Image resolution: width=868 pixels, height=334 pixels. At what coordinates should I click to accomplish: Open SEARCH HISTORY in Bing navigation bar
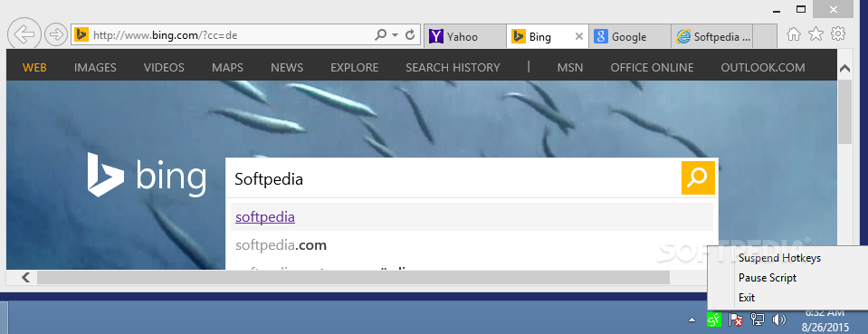tap(453, 68)
